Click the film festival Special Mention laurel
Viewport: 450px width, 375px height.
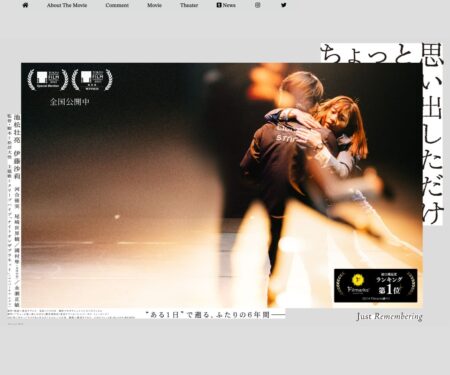click(x=48, y=80)
